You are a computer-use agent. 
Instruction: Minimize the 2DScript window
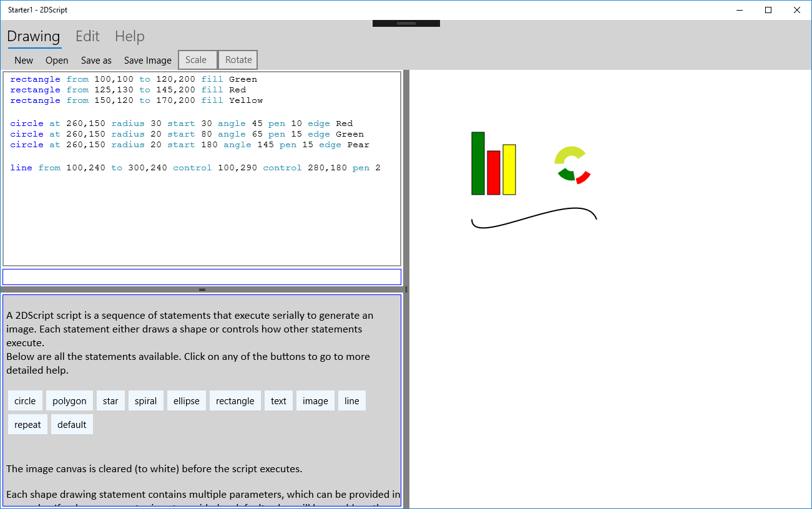tap(740, 10)
